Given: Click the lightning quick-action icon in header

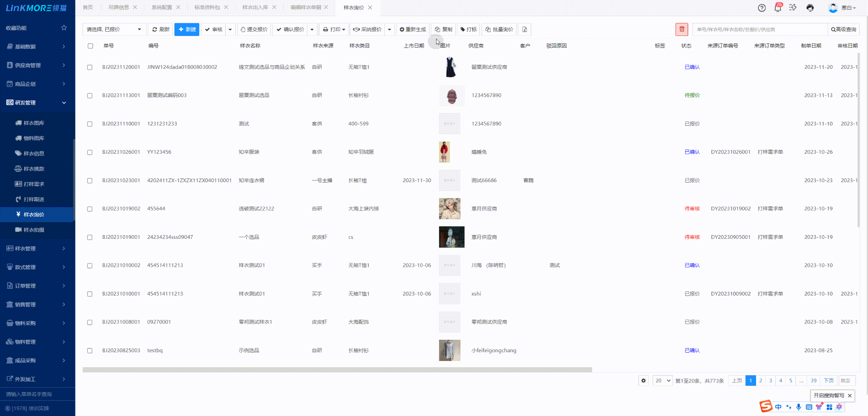Looking at the screenshot, I should tap(793, 8).
